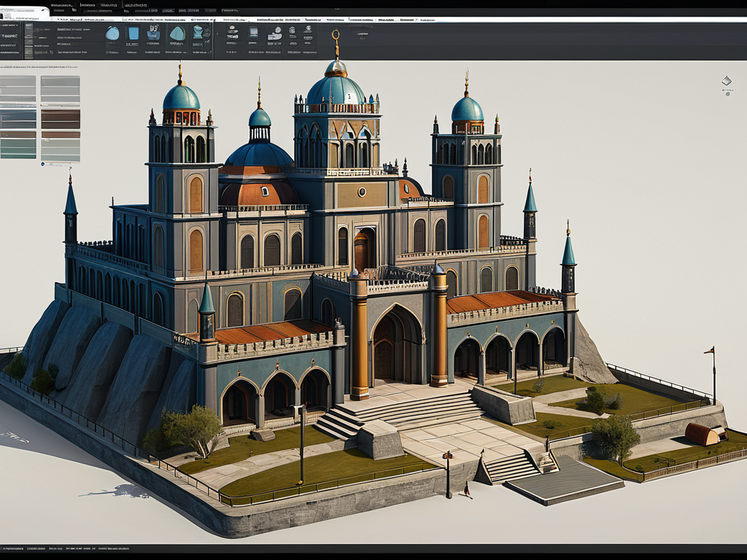Click the diamond view cube in the viewport
Viewport: 747px width, 560px height.
tap(726, 82)
